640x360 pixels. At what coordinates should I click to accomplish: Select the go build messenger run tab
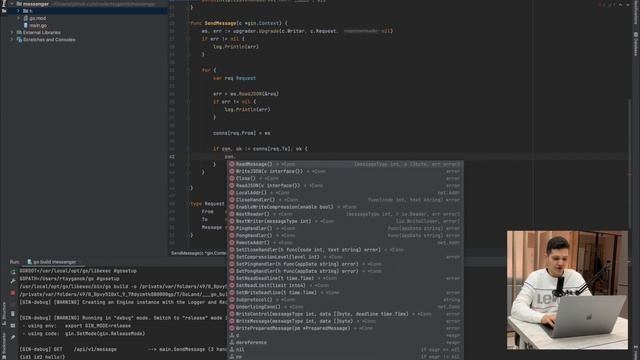click(52, 262)
